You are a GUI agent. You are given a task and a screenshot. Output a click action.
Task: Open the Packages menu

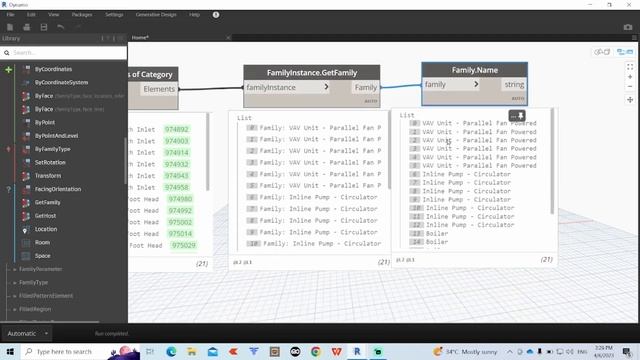point(82,15)
